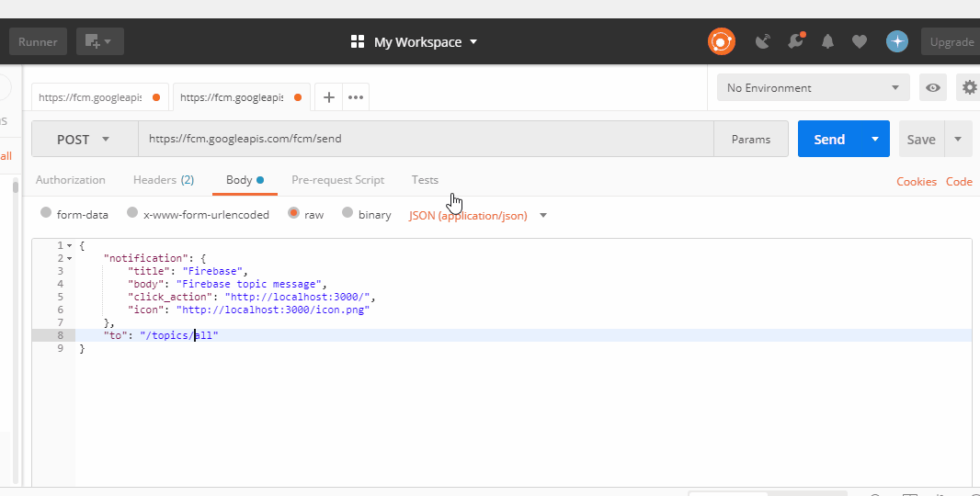Viewport: 980px width, 496px height.
Task: Open the notifications bell icon
Action: click(827, 41)
